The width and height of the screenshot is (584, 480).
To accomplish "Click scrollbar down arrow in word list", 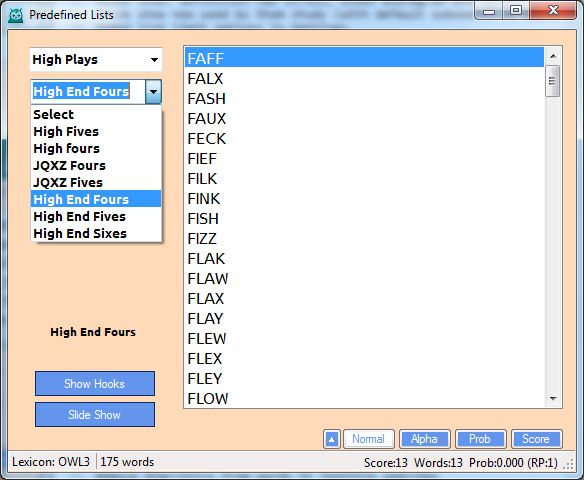I will tap(553, 399).
